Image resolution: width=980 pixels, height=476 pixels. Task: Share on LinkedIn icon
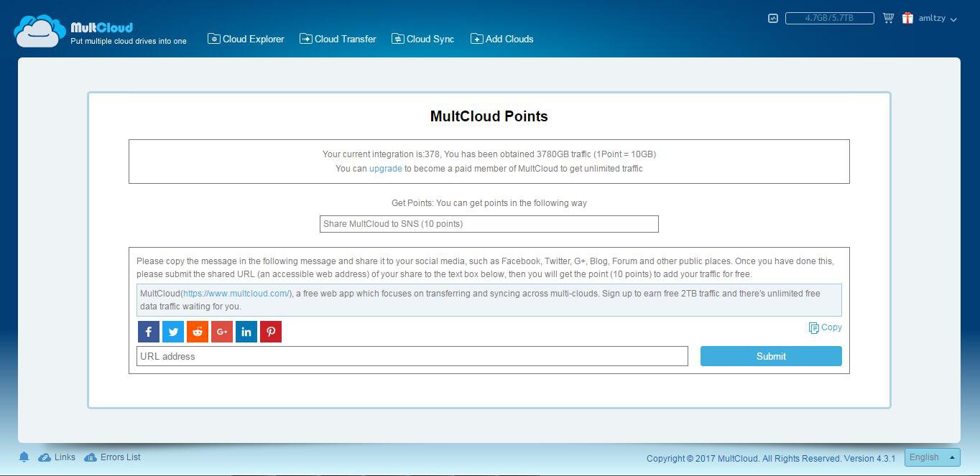coord(246,332)
